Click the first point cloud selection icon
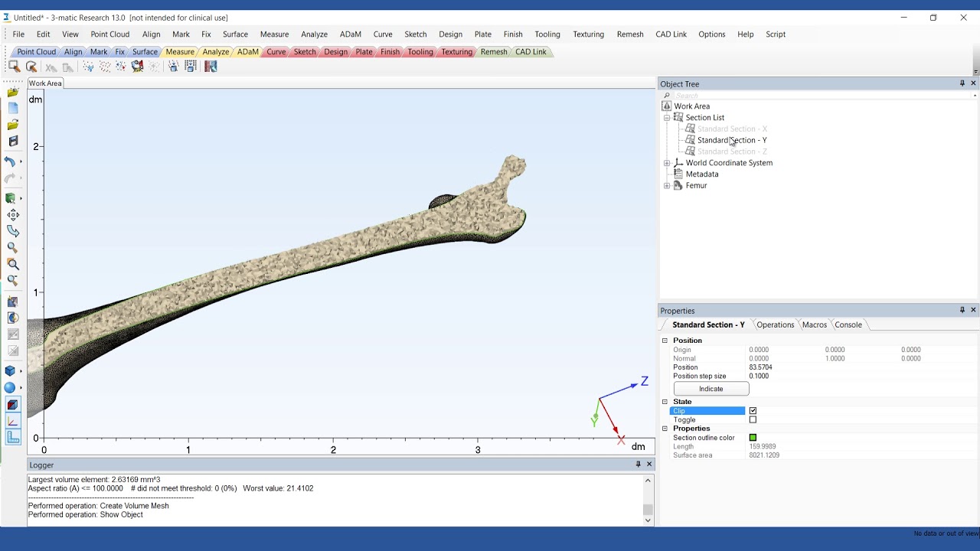 coord(15,67)
